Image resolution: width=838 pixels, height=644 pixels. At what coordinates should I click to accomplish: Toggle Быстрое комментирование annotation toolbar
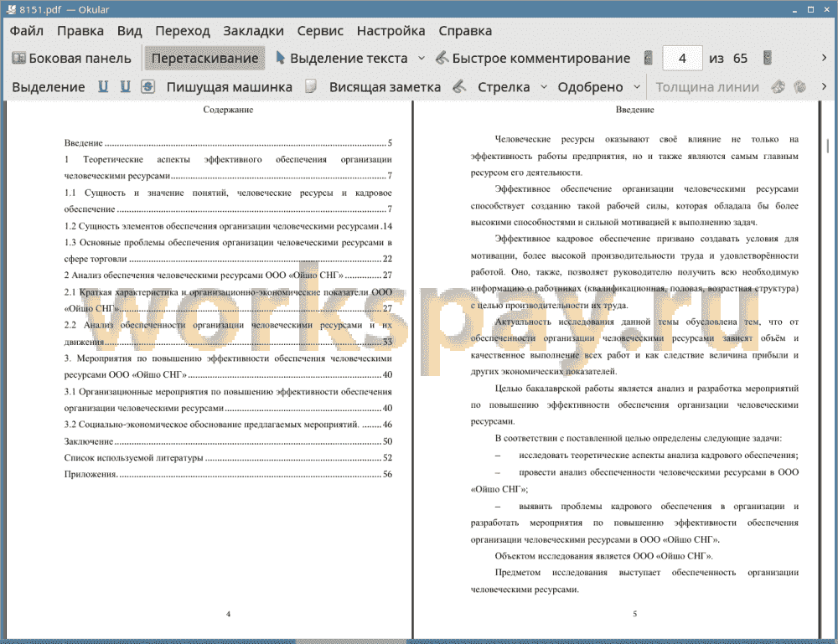533,59
